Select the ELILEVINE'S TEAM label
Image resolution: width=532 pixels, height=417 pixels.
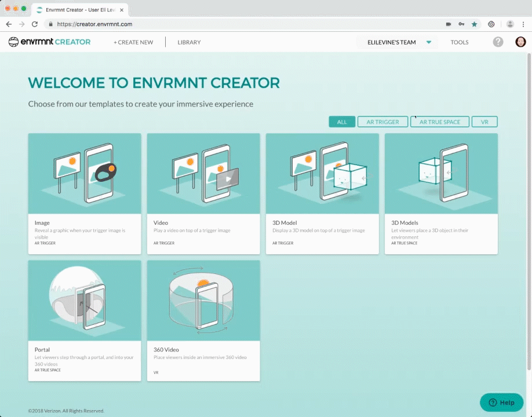[392, 42]
